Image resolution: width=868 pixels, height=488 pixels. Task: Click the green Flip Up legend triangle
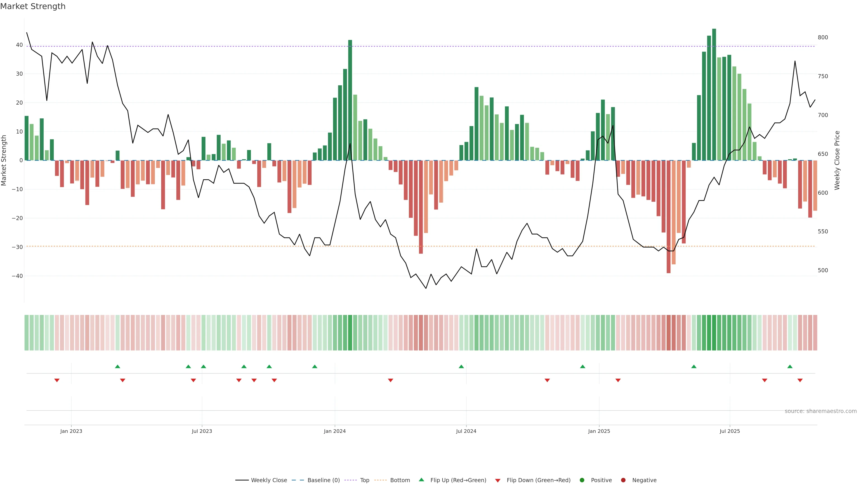tap(421, 480)
